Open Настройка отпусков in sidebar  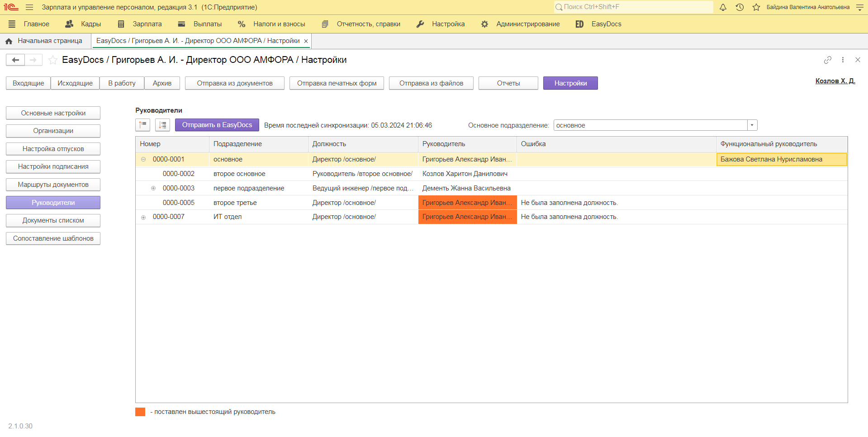(53, 149)
